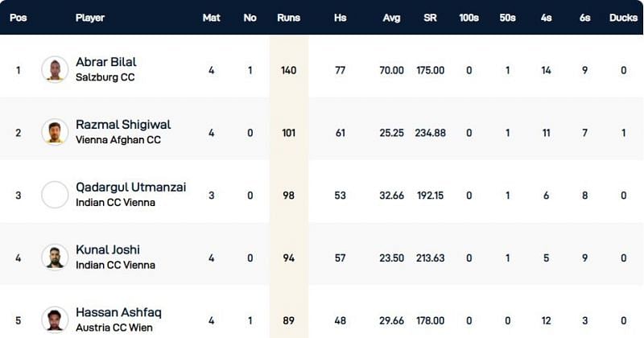This screenshot has height=338, width=644.
Task: Click Kunal Joshi's player avatar
Action: tap(55, 257)
